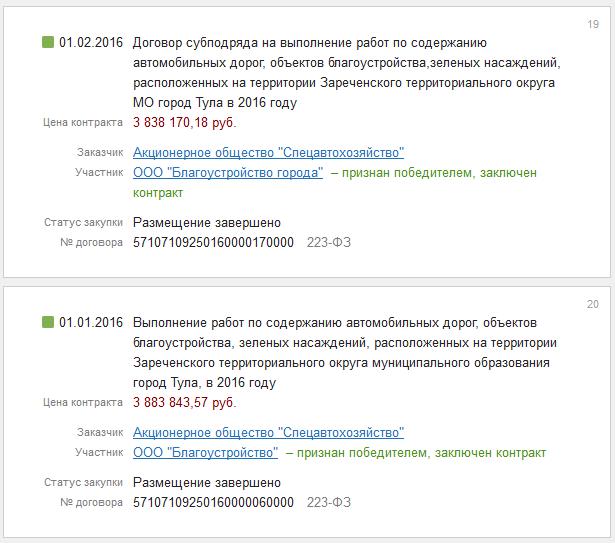
Task: Click the 223-ФЗ label in card 20
Action: (x=329, y=503)
